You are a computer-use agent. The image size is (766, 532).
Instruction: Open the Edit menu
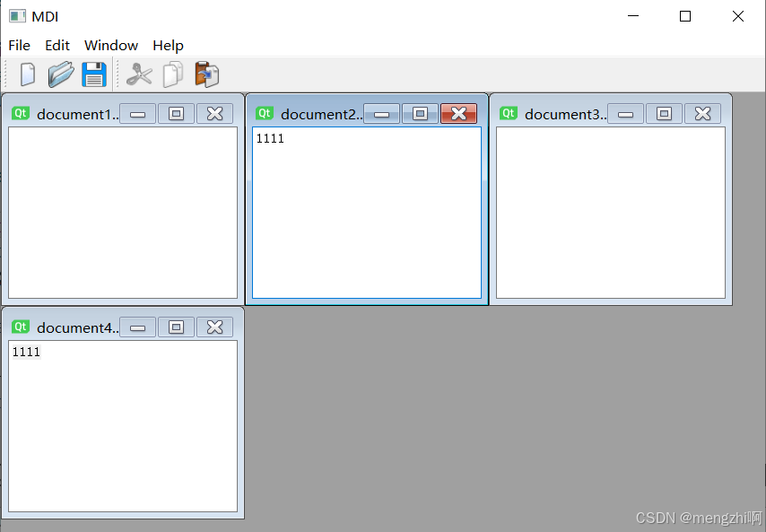pyautogui.click(x=57, y=46)
